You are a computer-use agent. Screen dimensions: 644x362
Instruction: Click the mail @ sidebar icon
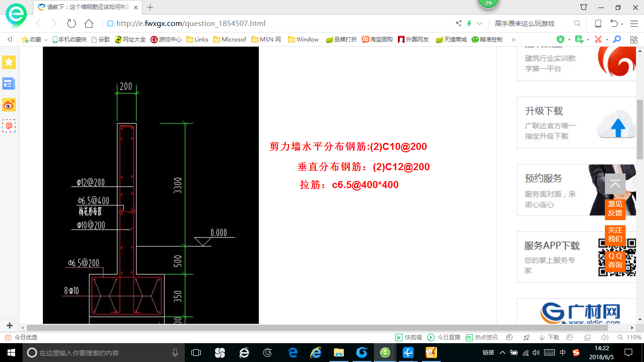point(9,125)
